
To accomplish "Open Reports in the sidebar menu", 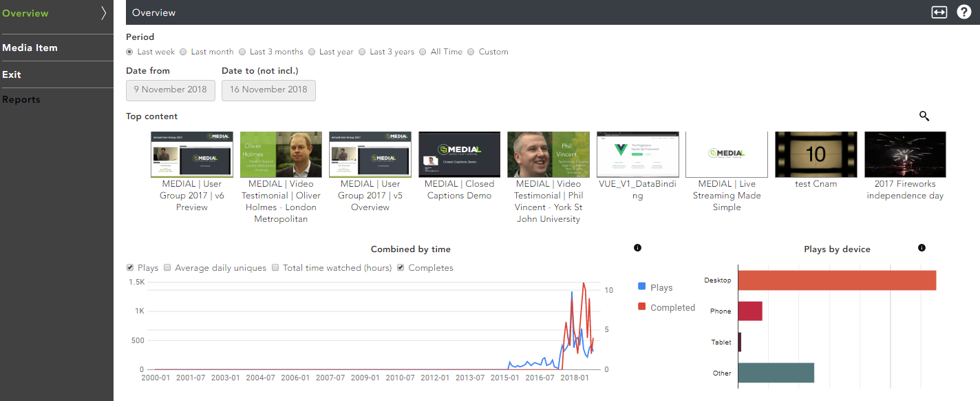I will coord(21,100).
